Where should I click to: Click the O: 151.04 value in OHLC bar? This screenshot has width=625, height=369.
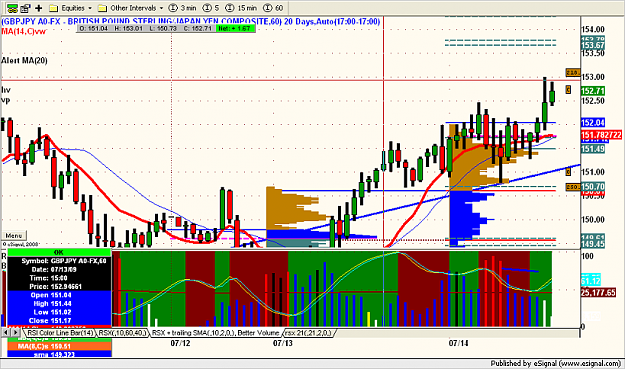pos(94,29)
